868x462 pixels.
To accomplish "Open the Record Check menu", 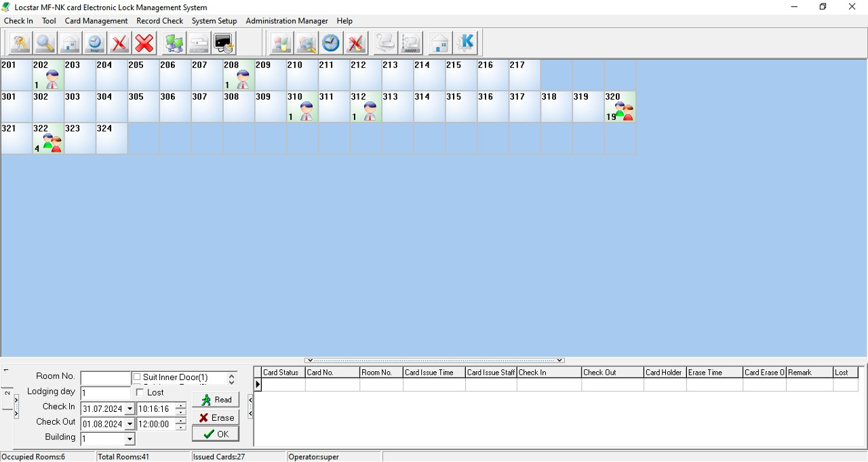I will point(159,21).
